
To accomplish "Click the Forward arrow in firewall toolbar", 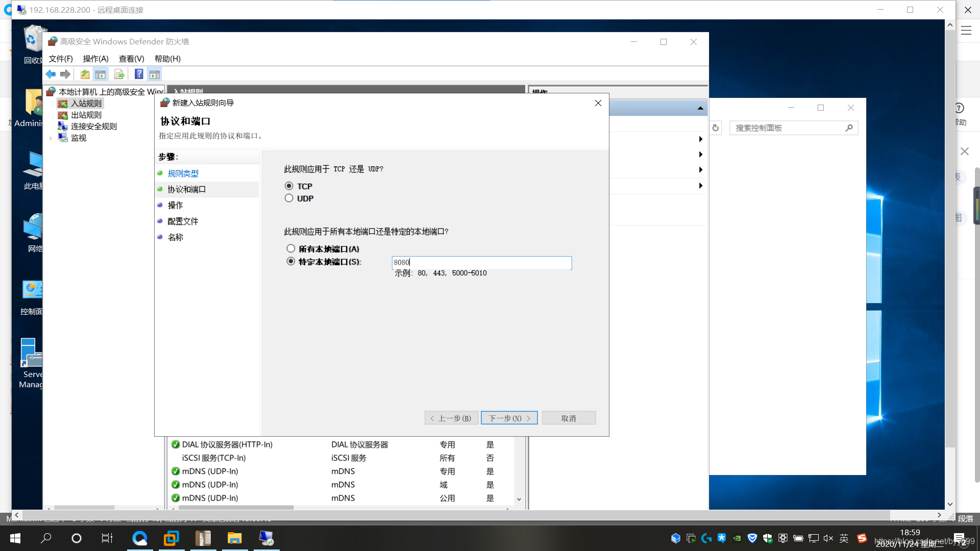I will 65,74.
